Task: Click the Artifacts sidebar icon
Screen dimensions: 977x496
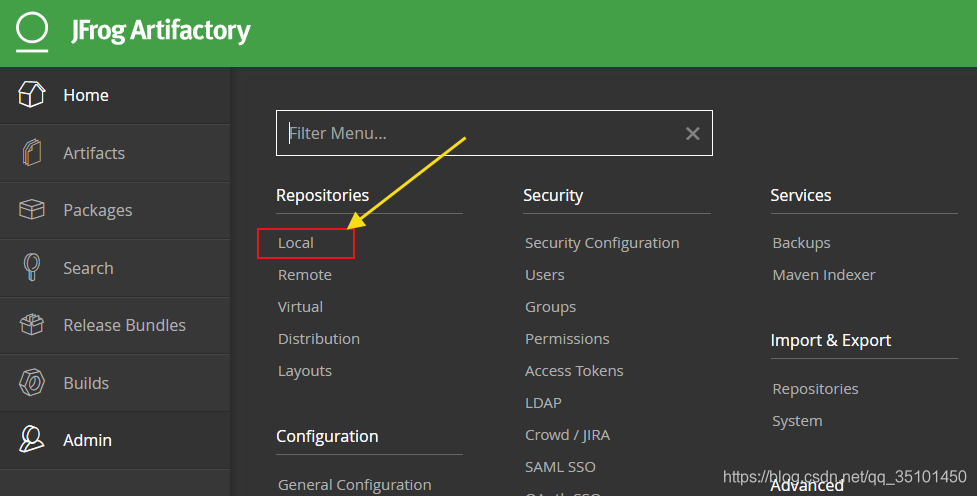Action: coord(32,153)
